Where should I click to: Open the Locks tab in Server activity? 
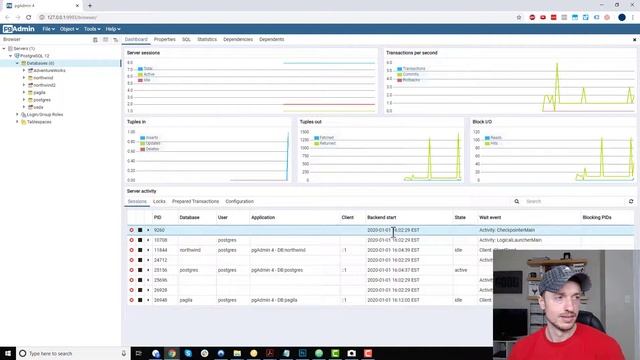pyautogui.click(x=159, y=202)
